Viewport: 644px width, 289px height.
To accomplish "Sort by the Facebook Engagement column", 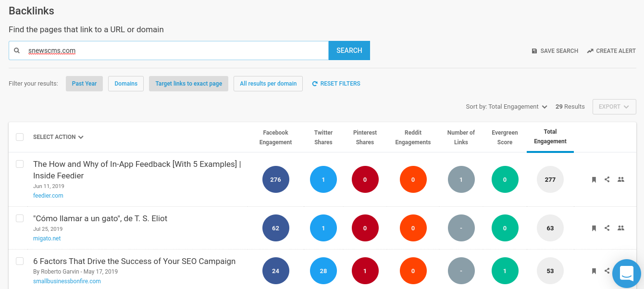I will [275, 138].
